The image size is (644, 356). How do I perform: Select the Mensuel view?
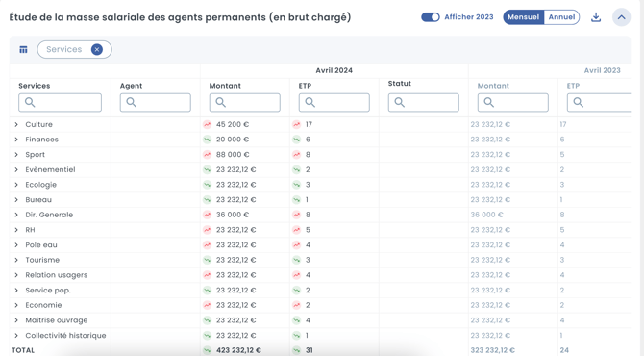523,17
